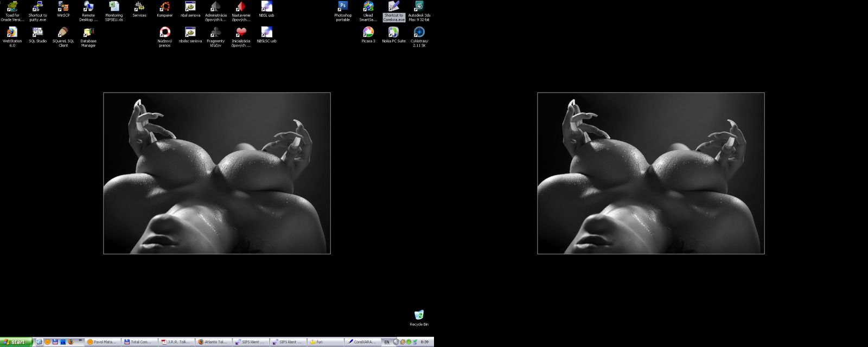Show hidden system tray icons arrow
Screen dimensions: 868x347
click(x=395, y=342)
